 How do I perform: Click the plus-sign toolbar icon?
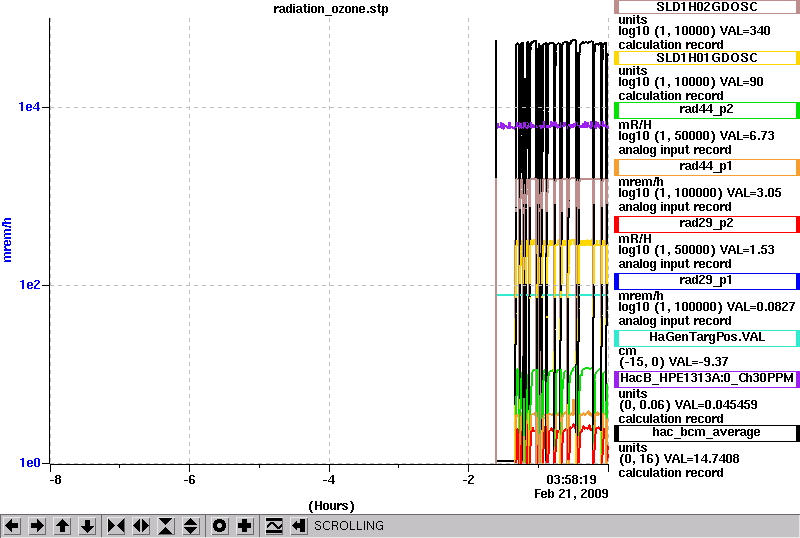coord(245,526)
